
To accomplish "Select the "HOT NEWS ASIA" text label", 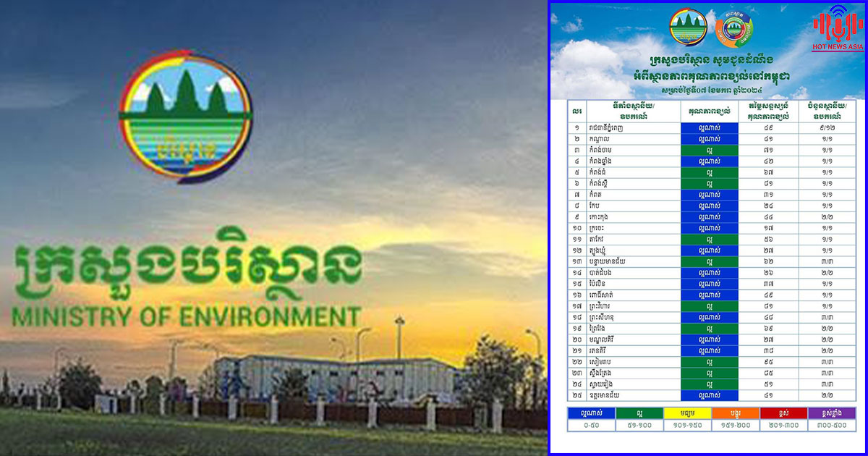I will click(838, 46).
